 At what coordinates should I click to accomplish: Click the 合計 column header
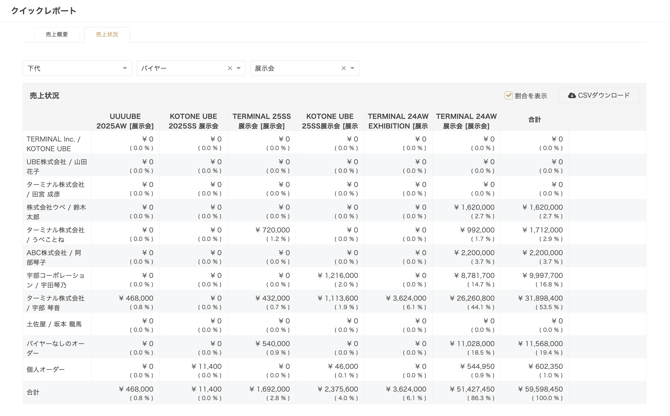pos(535,120)
